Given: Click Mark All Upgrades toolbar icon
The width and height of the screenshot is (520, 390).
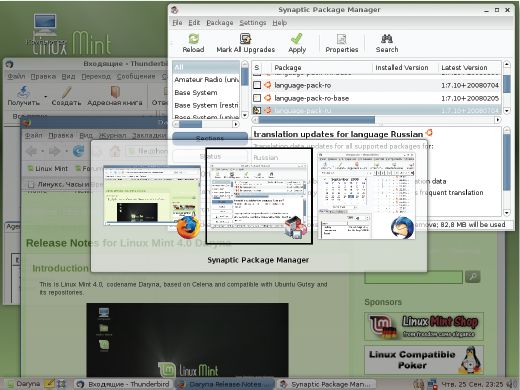Looking at the screenshot, I should pos(246,39).
